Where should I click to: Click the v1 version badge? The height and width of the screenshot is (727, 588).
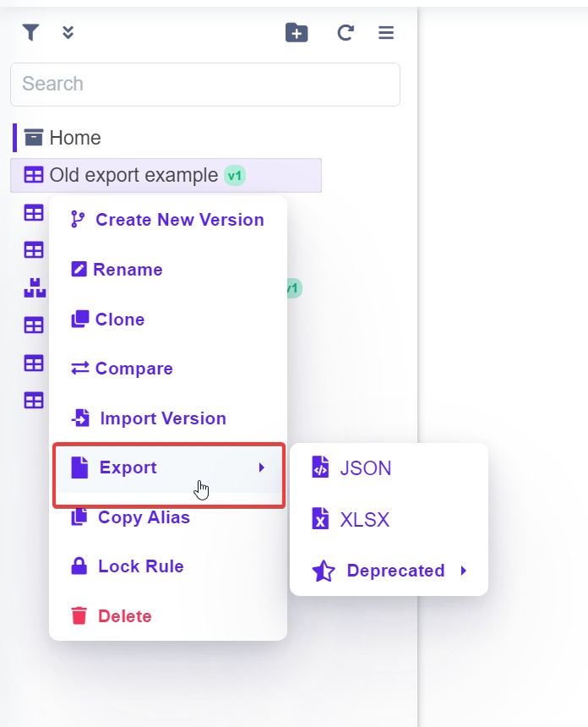point(235,176)
